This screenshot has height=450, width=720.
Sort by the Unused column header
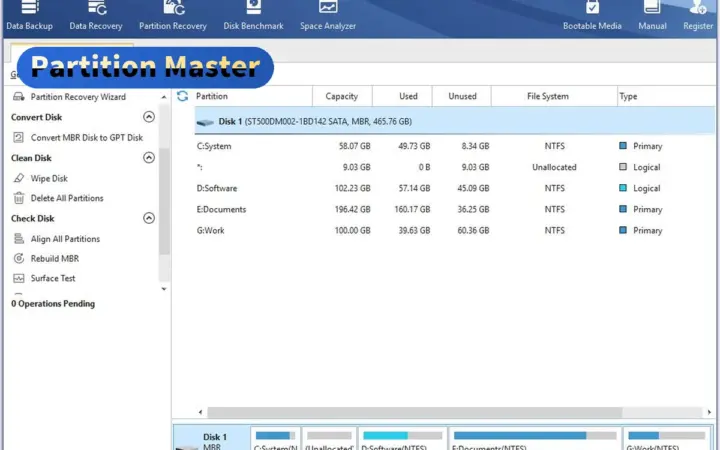(x=461, y=96)
